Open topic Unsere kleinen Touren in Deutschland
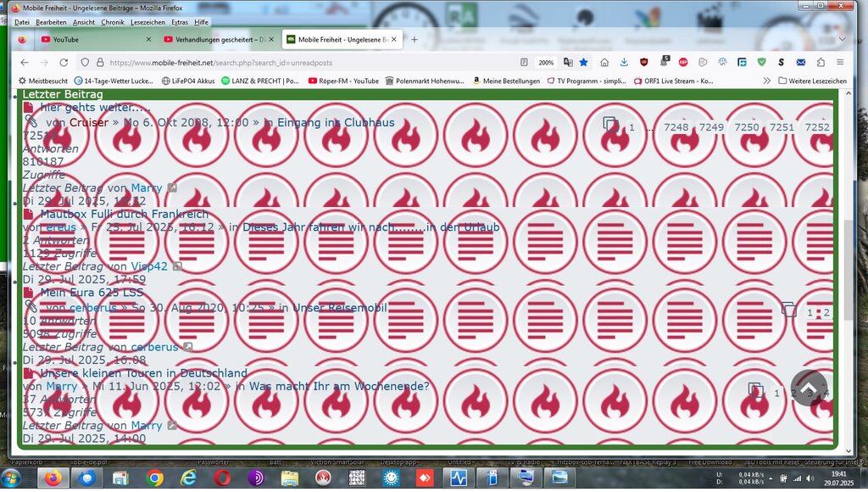This screenshot has height=492, width=868. pos(144,373)
